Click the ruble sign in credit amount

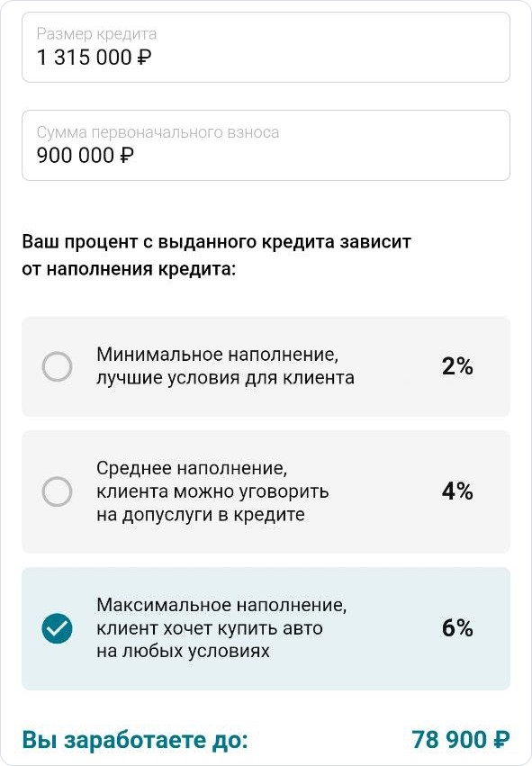tap(144, 58)
